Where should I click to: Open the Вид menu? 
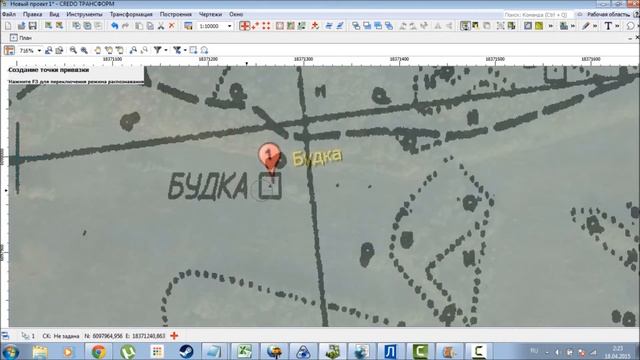[54, 14]
